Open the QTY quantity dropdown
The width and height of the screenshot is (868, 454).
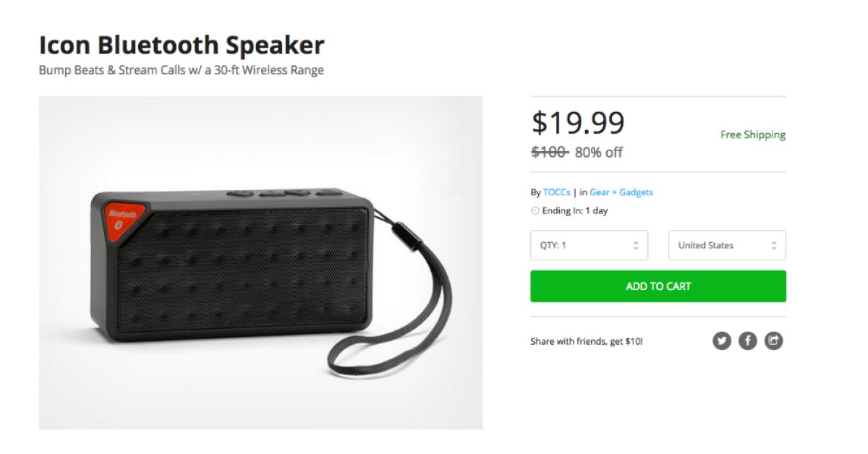tap(589, 245)
